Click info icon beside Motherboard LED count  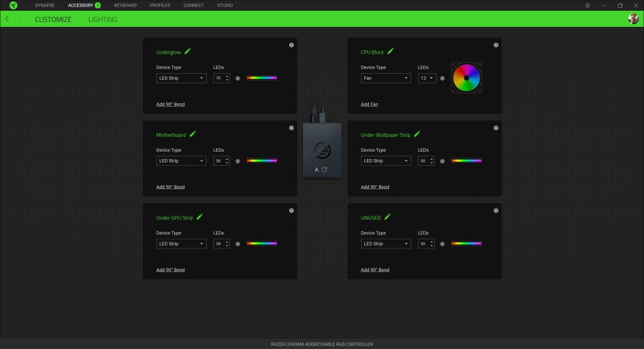click(x=237, y=161)
